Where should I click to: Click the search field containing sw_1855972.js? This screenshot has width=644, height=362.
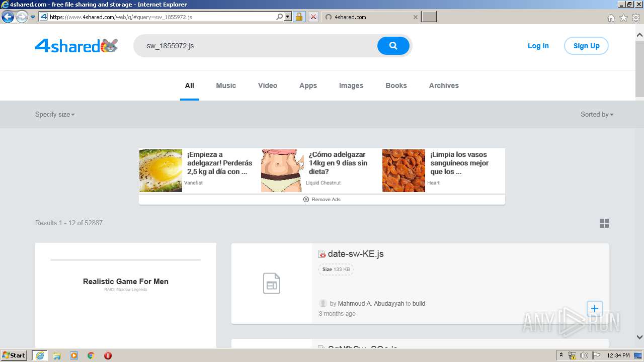coord(256,46)
